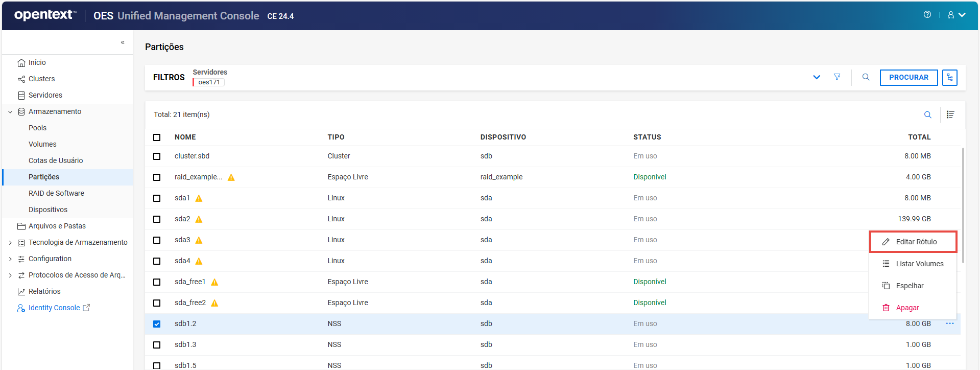Click the three-dot menu for sdb1.2
The width and height of the screenshot is (980, 370).
tap(949, 323)
